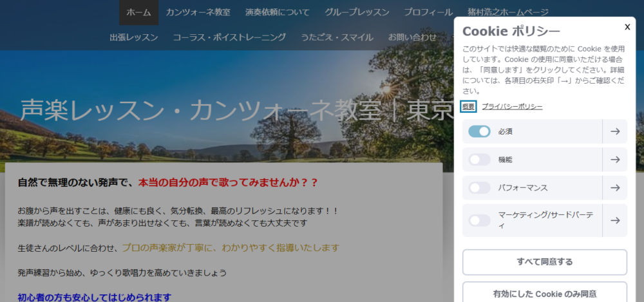
Task: Open the プライバシーポリシー link
Action: 512,107
